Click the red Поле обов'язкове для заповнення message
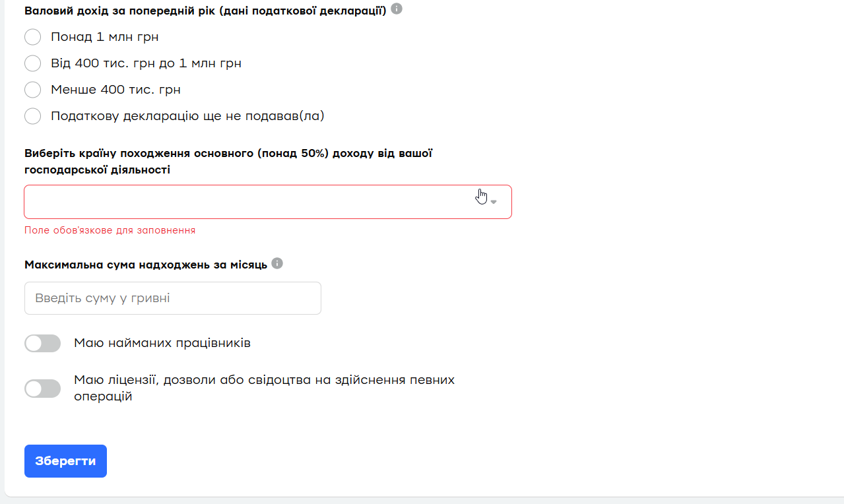This screenshot has height=504, width=844. [110, 230]
